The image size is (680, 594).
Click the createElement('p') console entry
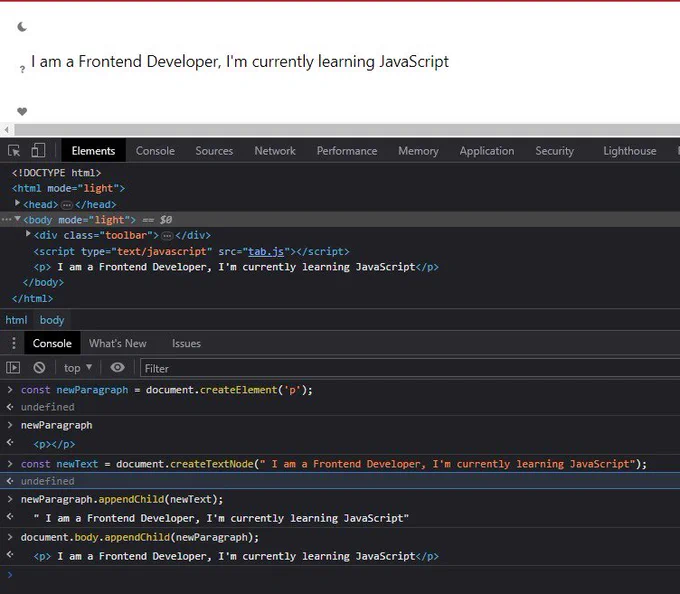(x=167, y=390)
